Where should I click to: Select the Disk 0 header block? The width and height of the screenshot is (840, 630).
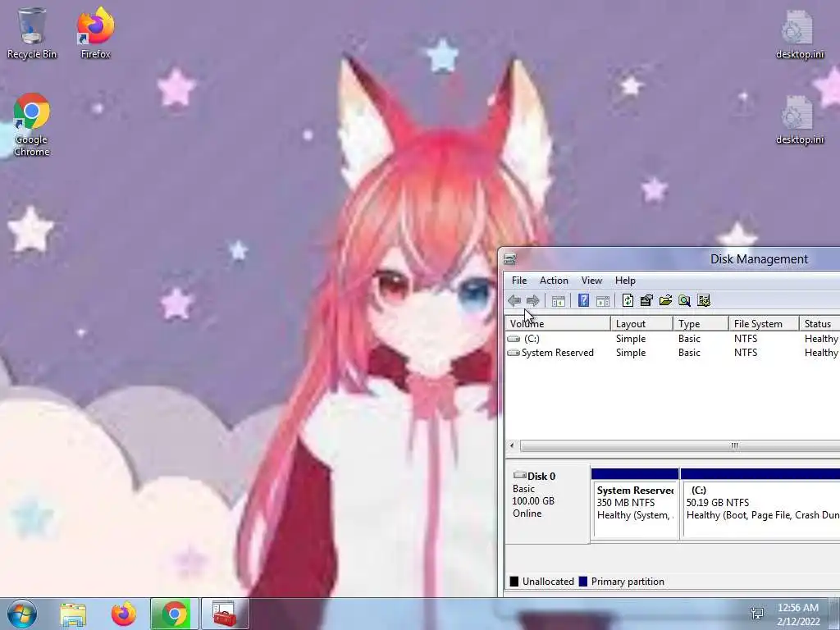click(547, 504)
